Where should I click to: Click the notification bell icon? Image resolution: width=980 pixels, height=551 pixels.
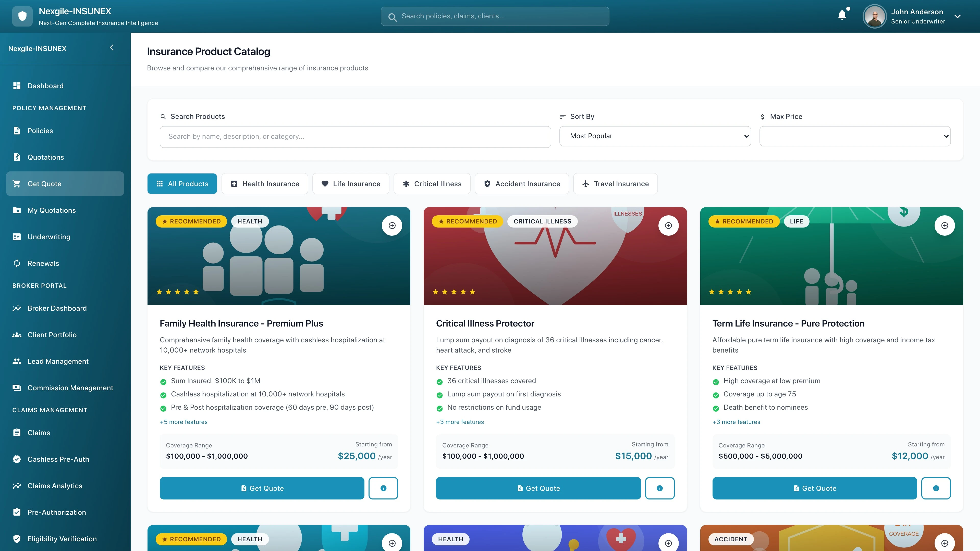(x=842, y=15)
